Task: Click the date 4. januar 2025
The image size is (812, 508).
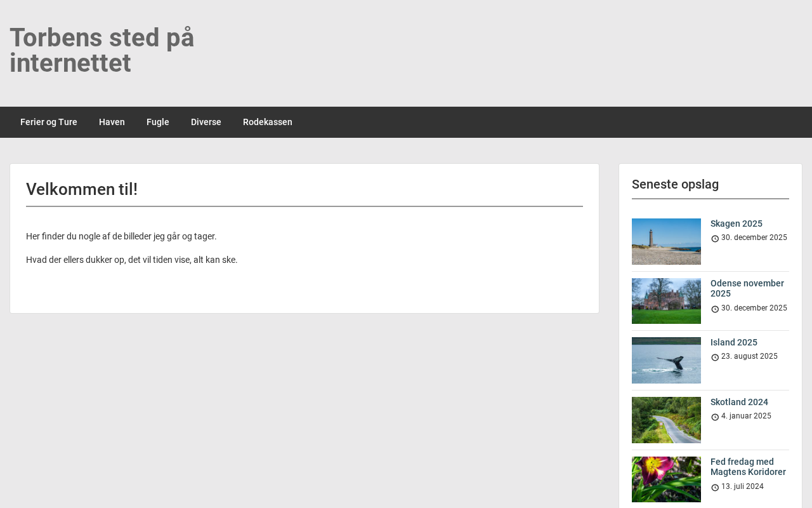Action: point(746,416)
